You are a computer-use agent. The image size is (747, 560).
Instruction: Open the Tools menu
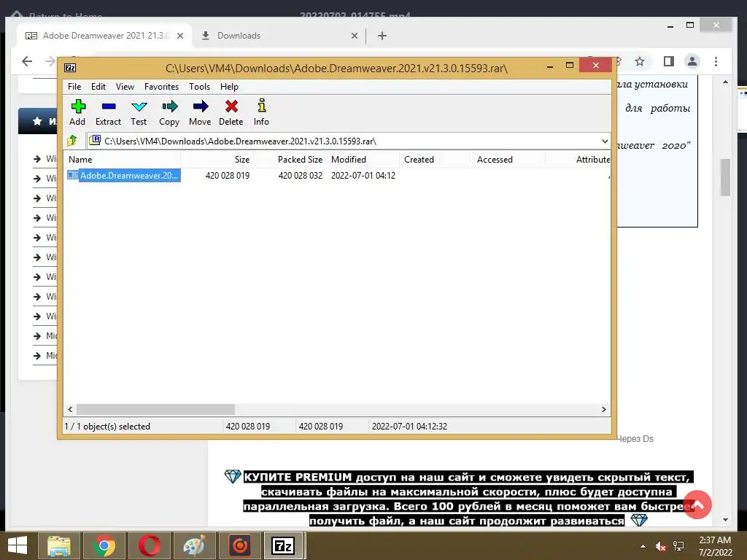(199, 87)
